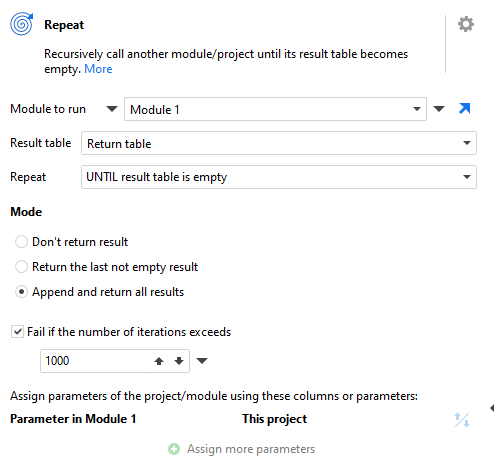Open the Module to run type selector arrow
The width and height of the screenshot is (496, 471).
tap(112, 109)
